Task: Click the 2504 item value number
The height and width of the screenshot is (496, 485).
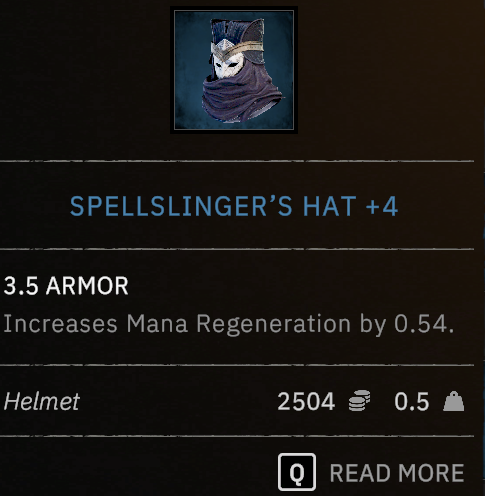Action: click(306, 401)
